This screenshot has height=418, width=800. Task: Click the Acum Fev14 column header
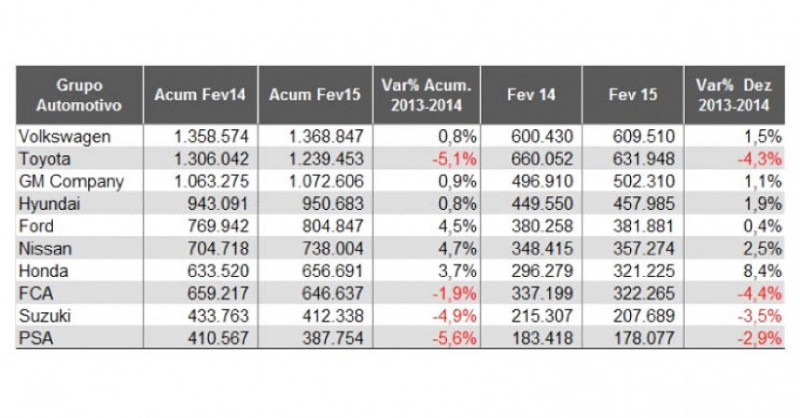[x=200, y=95]
